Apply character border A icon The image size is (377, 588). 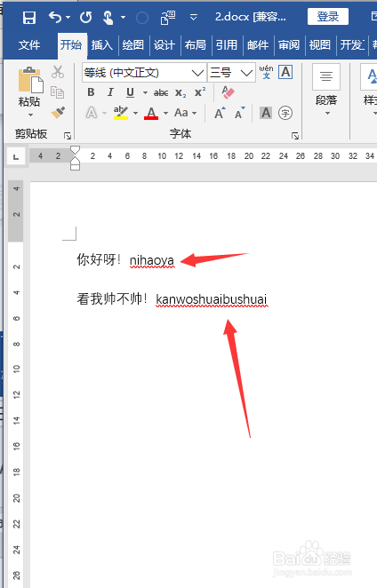(x=285, y=72)
